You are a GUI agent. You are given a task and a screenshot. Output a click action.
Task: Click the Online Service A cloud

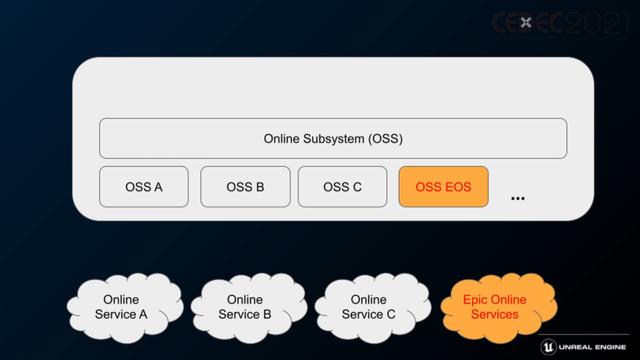(x=124, y=308)
